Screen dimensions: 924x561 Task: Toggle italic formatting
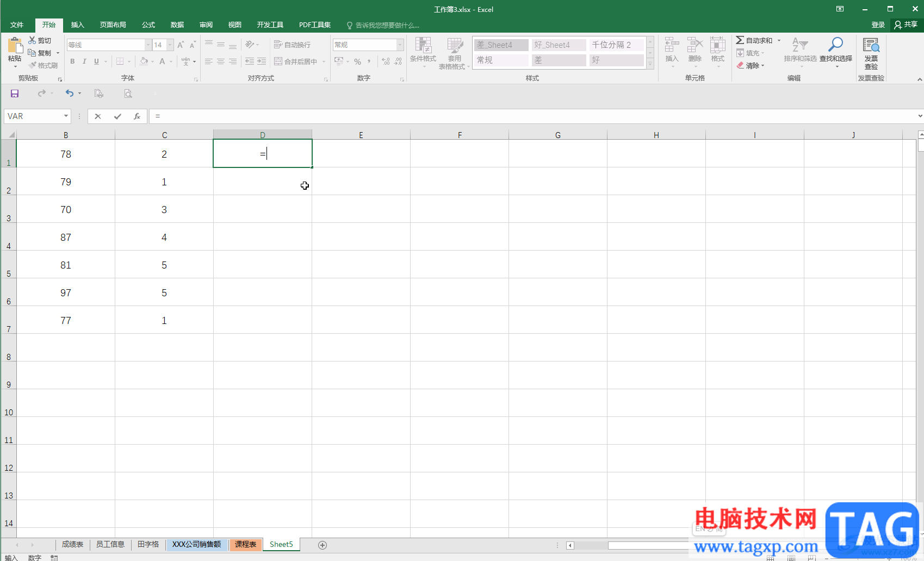click(x=84, y=61)
